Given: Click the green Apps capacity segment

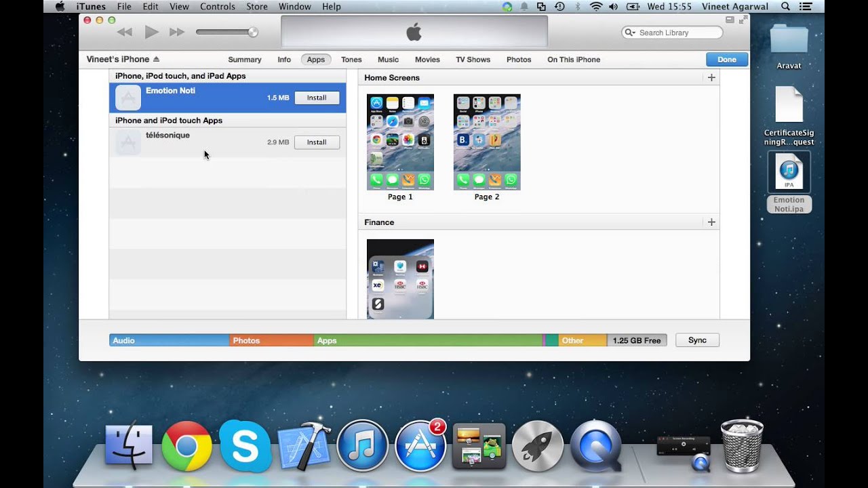Looking at the screenshot, I should coord(428,340).
